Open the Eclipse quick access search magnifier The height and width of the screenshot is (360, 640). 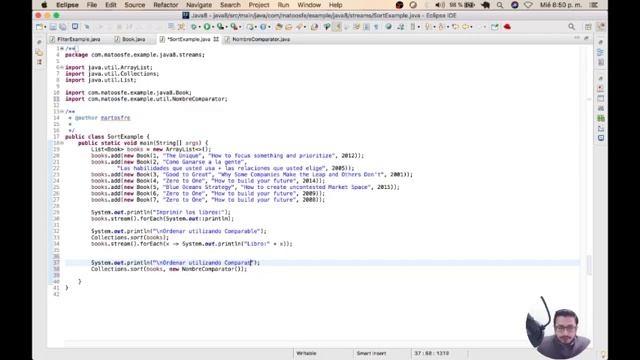571,27
